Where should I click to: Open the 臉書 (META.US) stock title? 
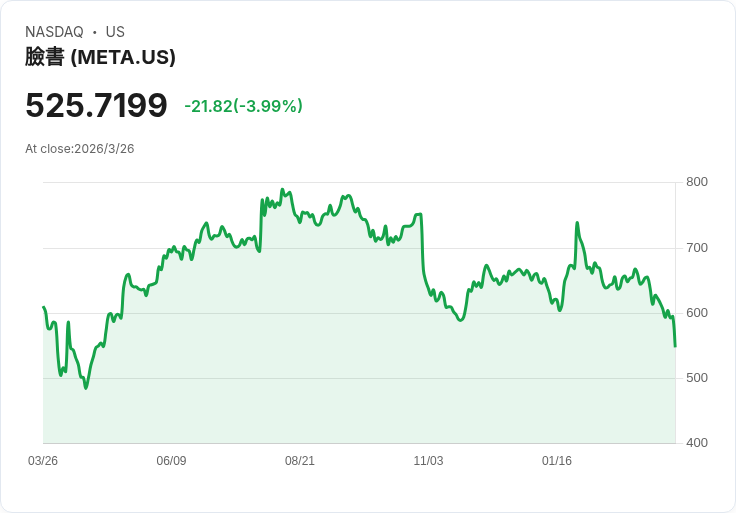click(x=100, y=57)
